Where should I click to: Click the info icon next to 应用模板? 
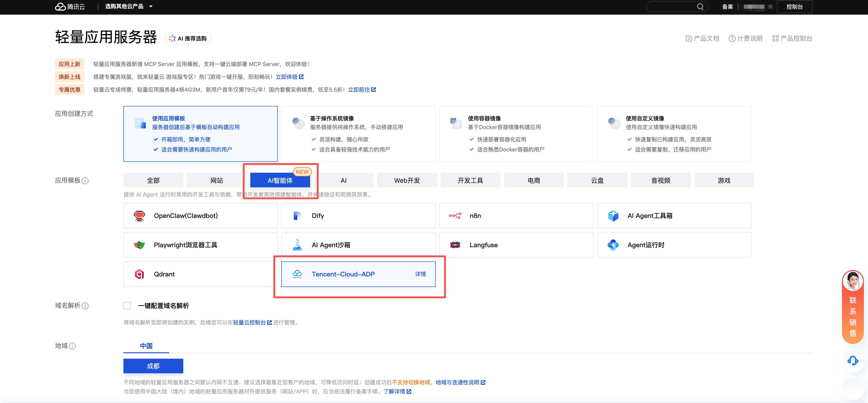86,181
